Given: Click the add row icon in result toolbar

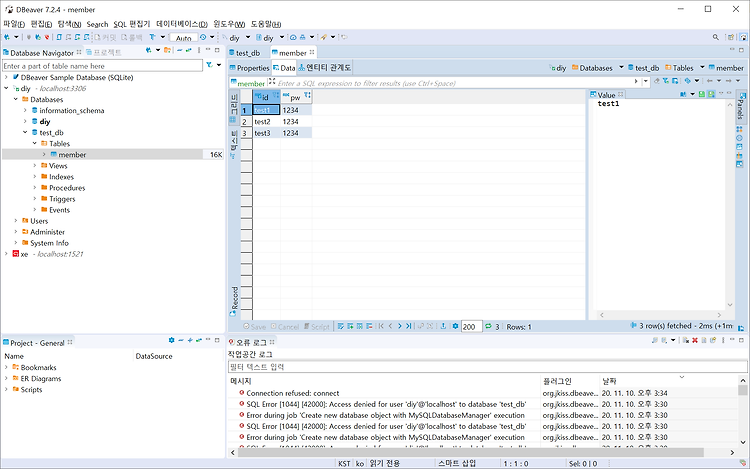Looking at the screenshot, I should (x=350, y=327).
